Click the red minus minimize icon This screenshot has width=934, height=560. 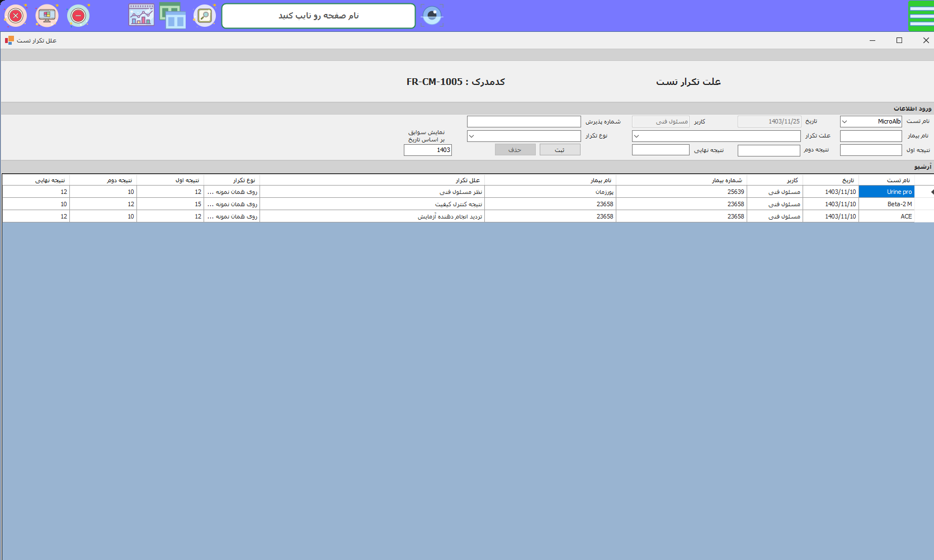pyautogui.click(x=78, y=16)
